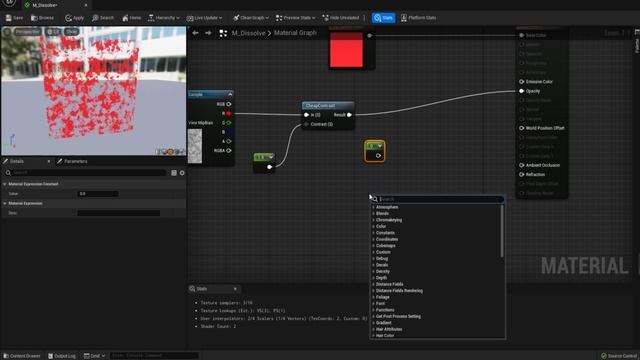Expand the green constant node dropdown arrow
The height and width of the screenshot is (360, 640).
pyautogui.click(x=271, y=157)
